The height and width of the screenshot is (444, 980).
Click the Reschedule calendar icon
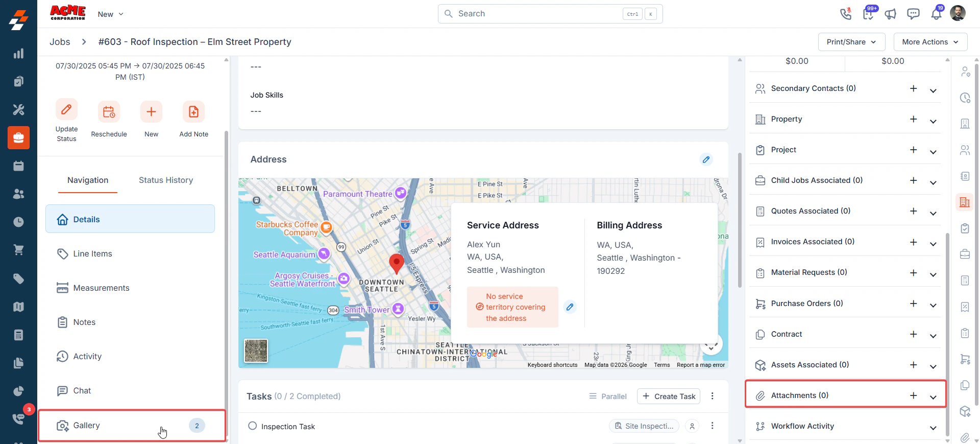(x=109, y=112)
